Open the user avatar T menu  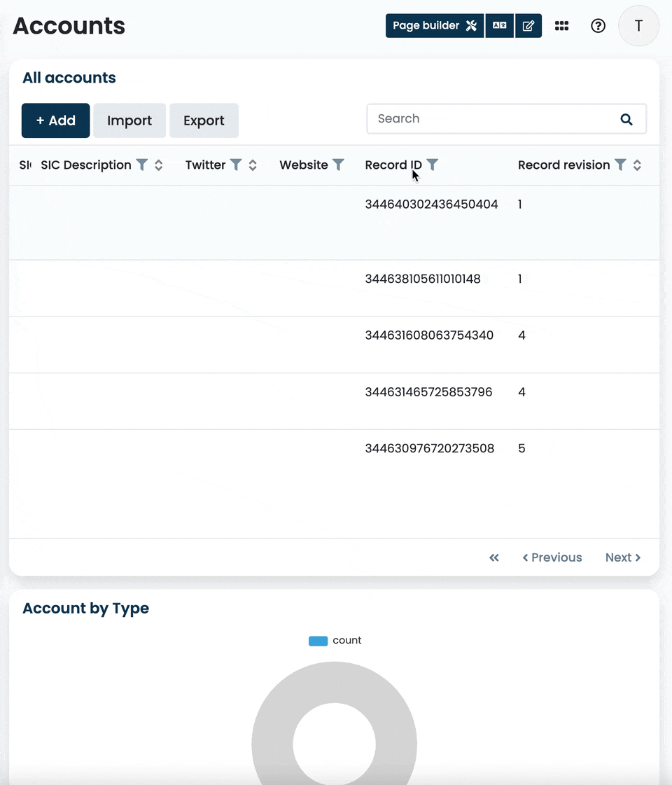[x=638, y=25]
